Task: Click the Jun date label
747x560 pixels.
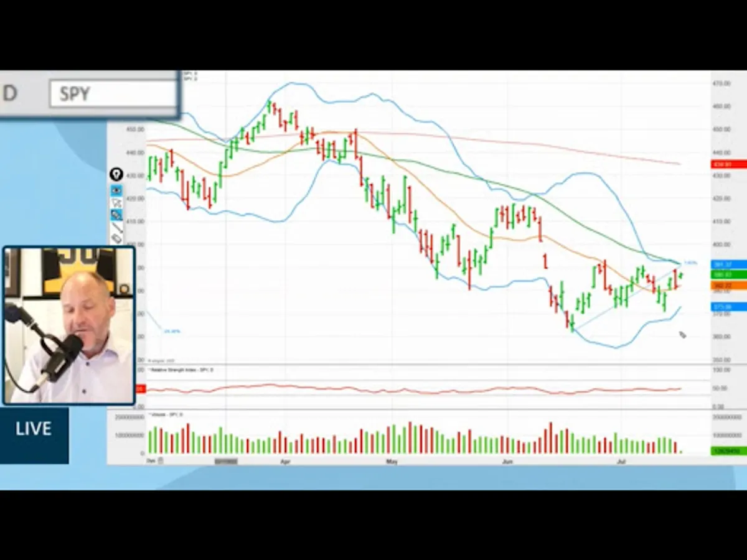Action: 508,462
